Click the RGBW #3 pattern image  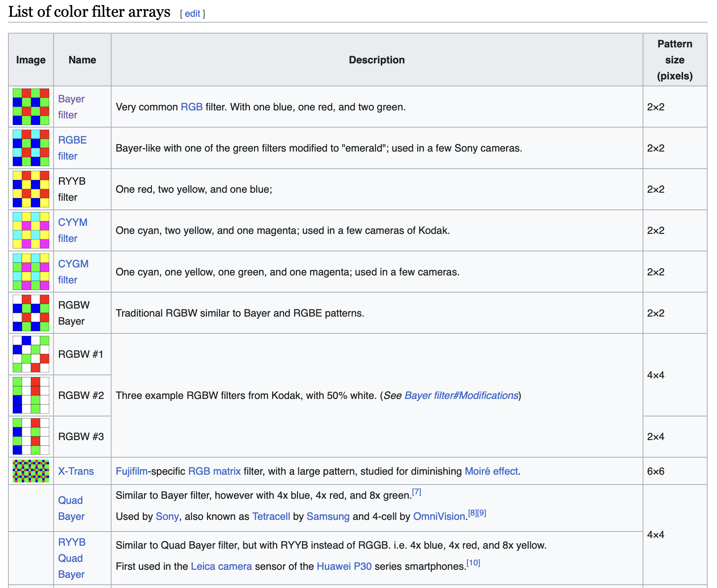[31, 436]
